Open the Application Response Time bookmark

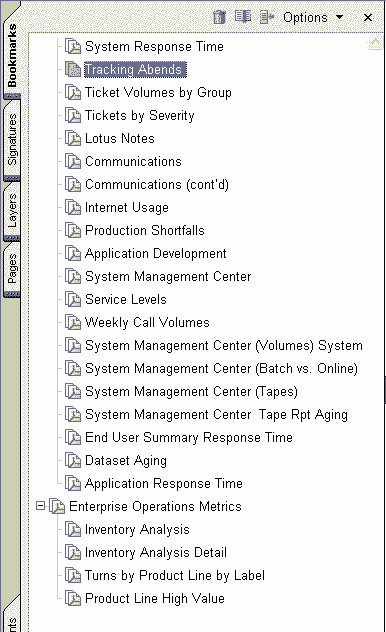164,483
